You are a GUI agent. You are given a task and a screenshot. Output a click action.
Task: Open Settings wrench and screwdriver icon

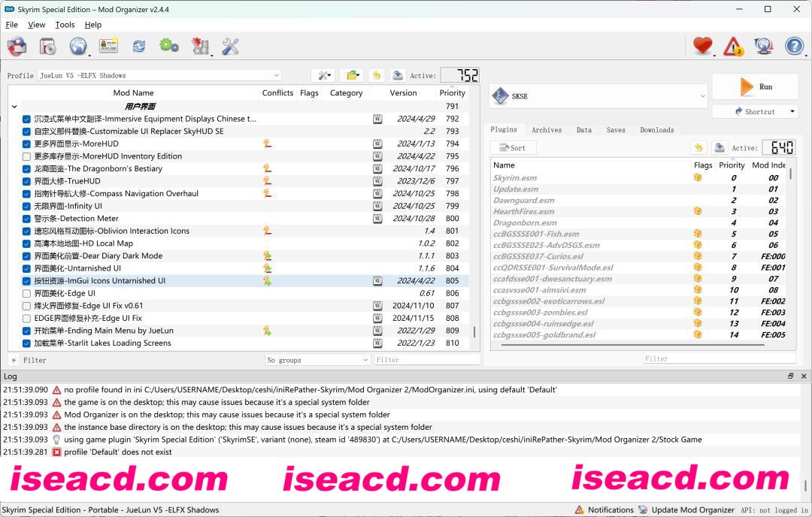tap(230, 47)
